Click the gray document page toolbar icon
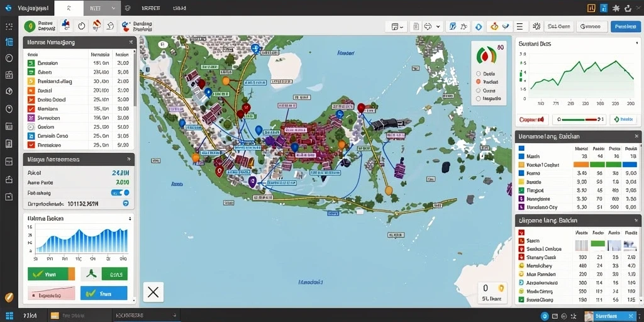644x322 pixels. pos(416,26)
